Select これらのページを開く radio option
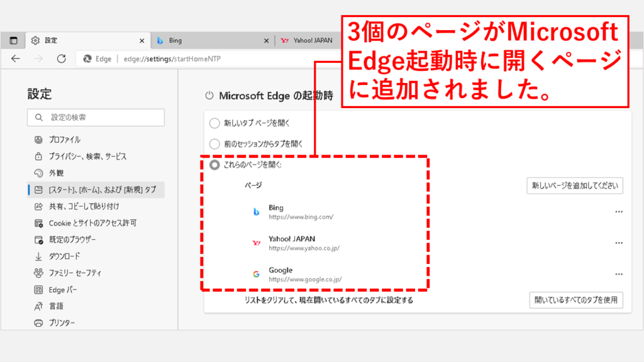 [x=215, y=165]
